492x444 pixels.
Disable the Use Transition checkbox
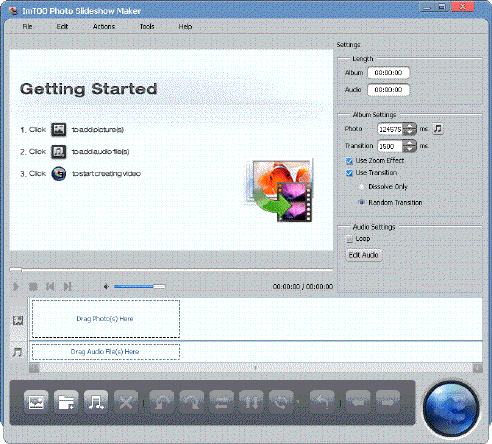[349, 173]
